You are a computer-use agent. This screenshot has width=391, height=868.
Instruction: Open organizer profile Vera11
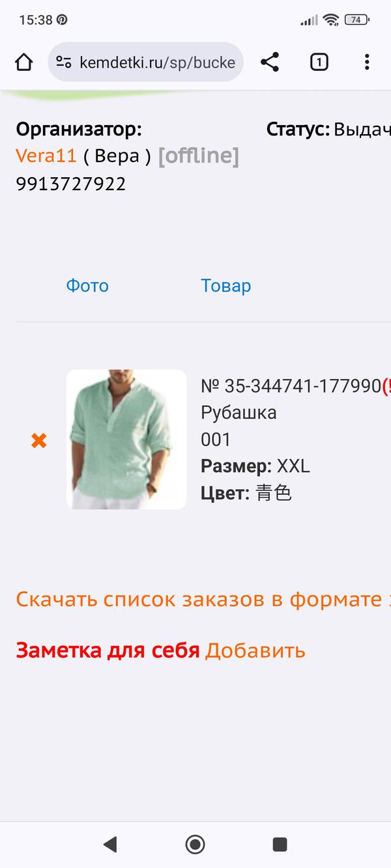pos(46,156)
